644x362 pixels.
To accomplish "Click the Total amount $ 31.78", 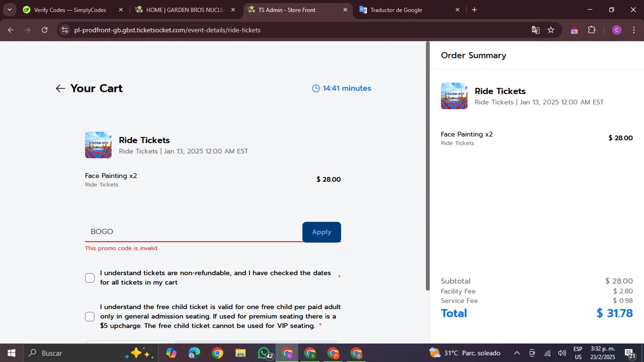I will pyautogui.click(x=614, y=313).
